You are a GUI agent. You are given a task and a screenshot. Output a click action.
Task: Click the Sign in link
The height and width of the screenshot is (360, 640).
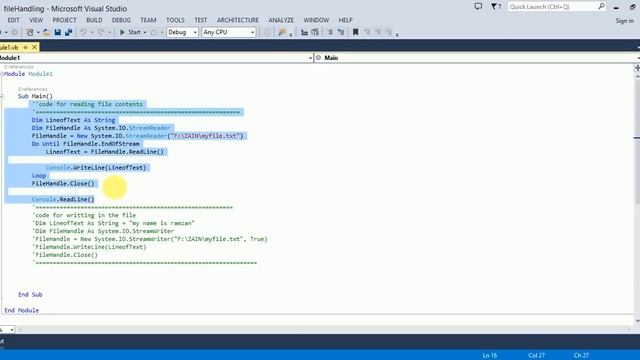point(624,20)
